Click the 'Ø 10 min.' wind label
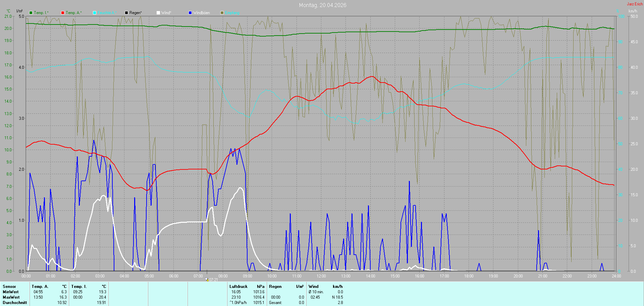644x306 pixels. pyautogui.click(x=316, y=292)
